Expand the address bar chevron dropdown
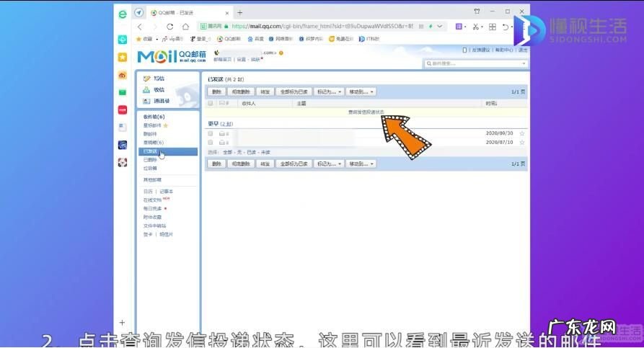The width and height of the screenshot is (644, 348). click(440, 26)
